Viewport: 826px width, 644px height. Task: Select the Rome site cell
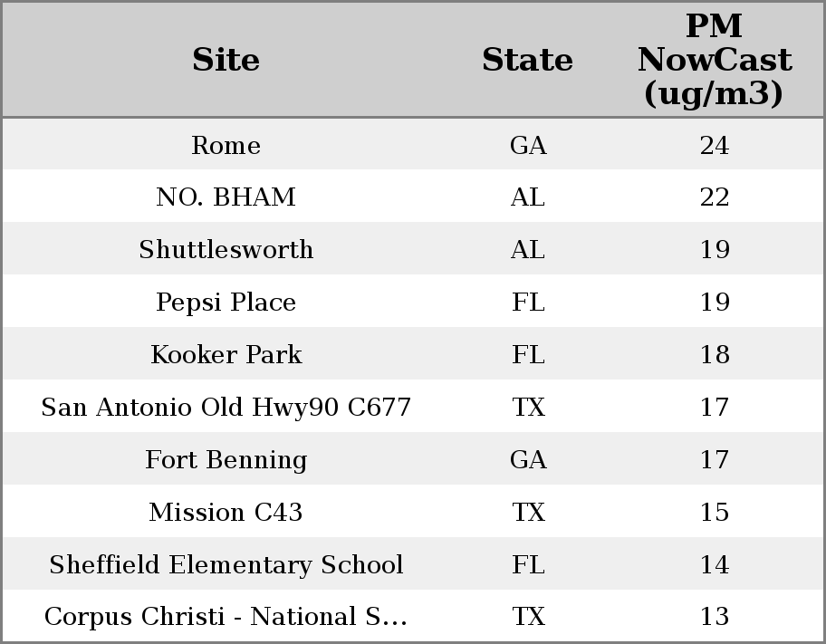[226, 145]
